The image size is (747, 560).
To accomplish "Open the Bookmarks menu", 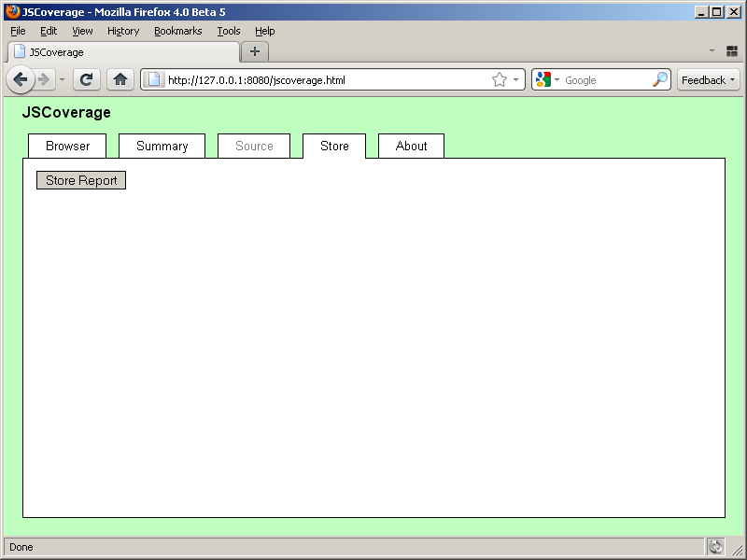I will (x=178, y=31).
